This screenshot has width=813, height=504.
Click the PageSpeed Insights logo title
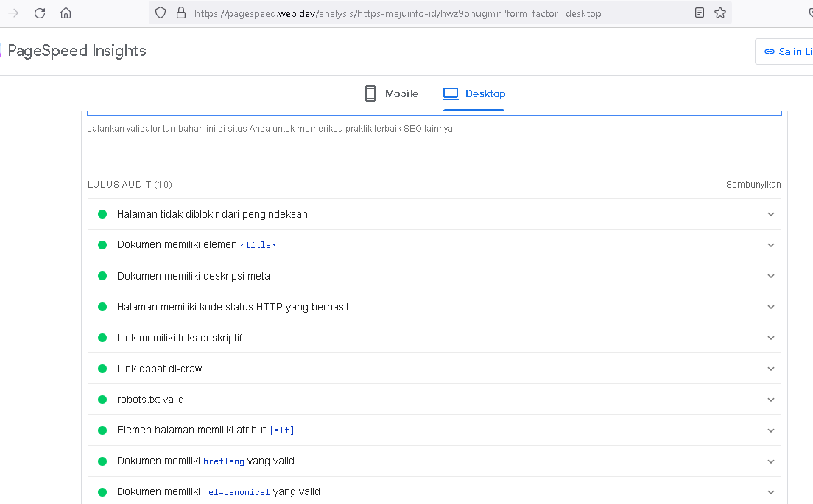77,51
